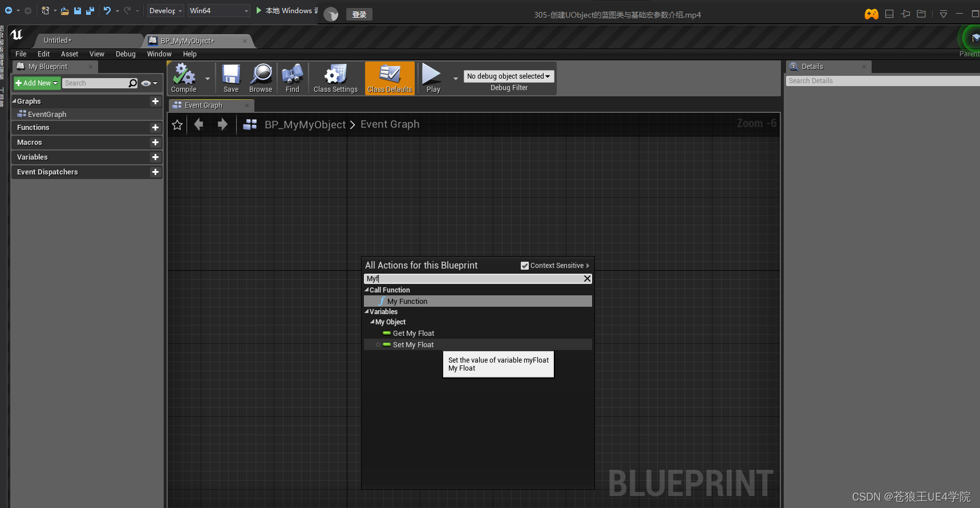The height and width of the screenshot is (508, 980).
Task: Click Visual Studio save all icon
Action: coord(90,10)
